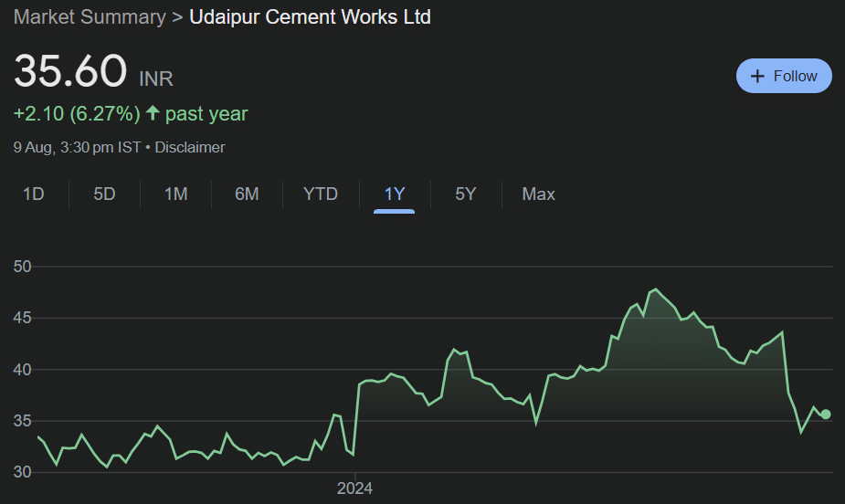The height and width of the screenshot is (504, 845).
Task: Click the Follow button
Action: pyautogui.click(x=784, y=76)
